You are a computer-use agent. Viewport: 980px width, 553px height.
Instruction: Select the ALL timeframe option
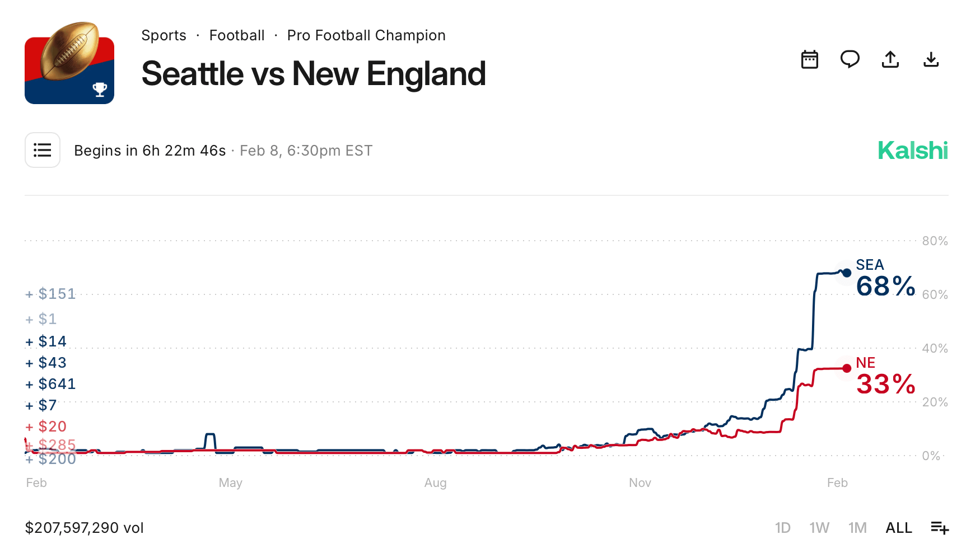coord(898,527)
